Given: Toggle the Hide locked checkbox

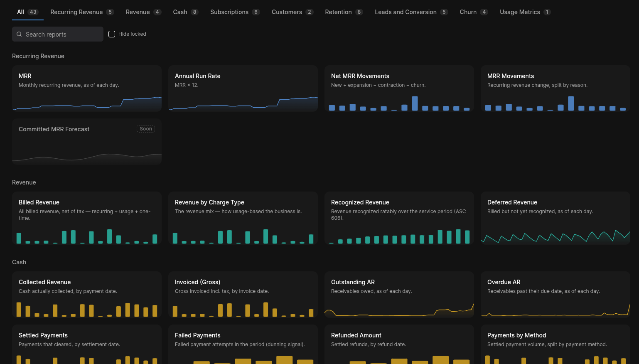Looking at the screenshot, I should (112, 34).
